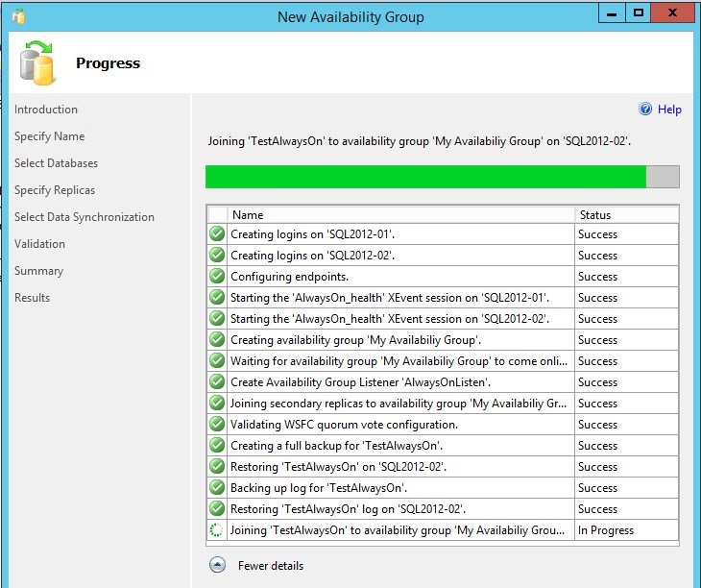Click the checkmark icon for 'Creating a full backup'

tap(217, 446)
